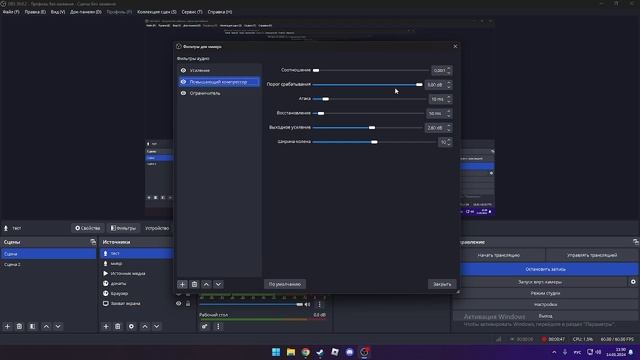Open the Windows Start menu

(276, 352)
